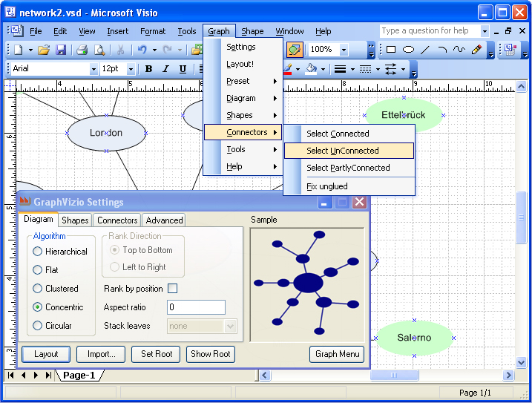Click the Set Root button

156,354
